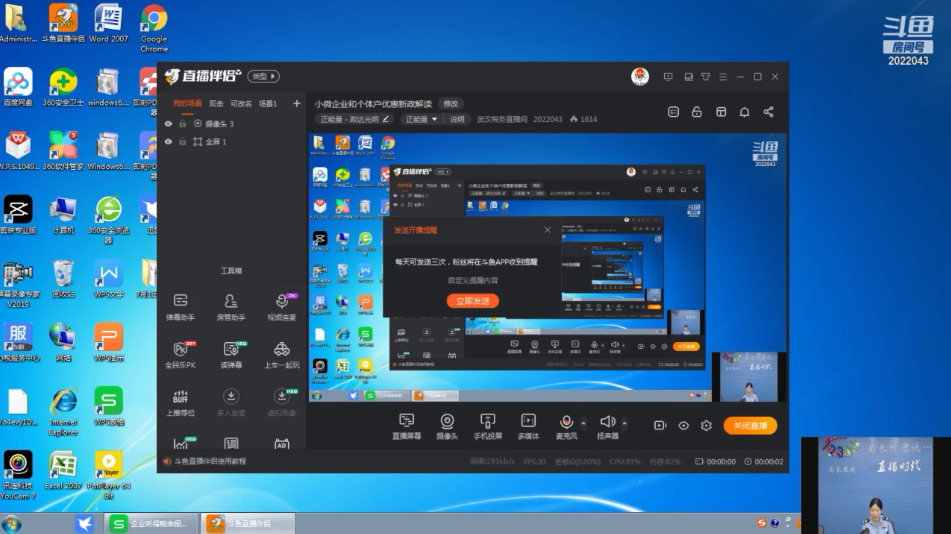This screenshot has width=951, height=534.
Task: Open the 多人连麦 tool
Action: (230, 402)
